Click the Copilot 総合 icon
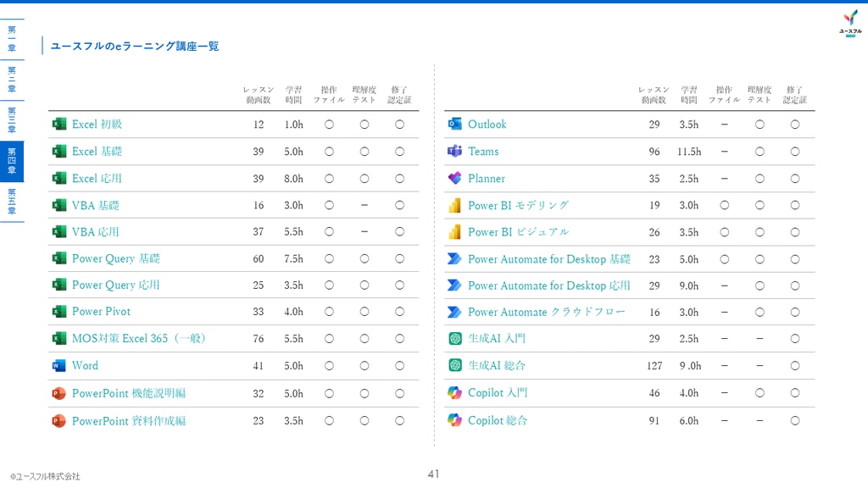This screenshot has height=488, width=868. coord(454,420)
